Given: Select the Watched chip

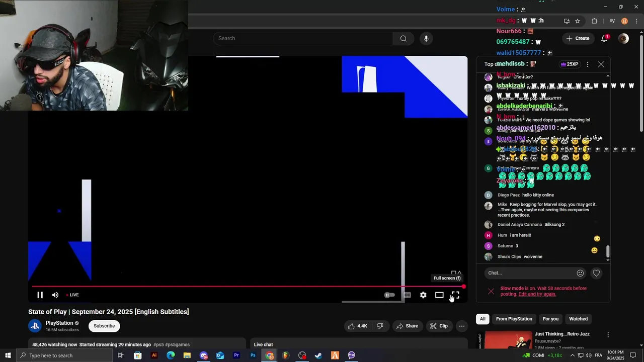Looking at the screenshot, I should (578, 319).
